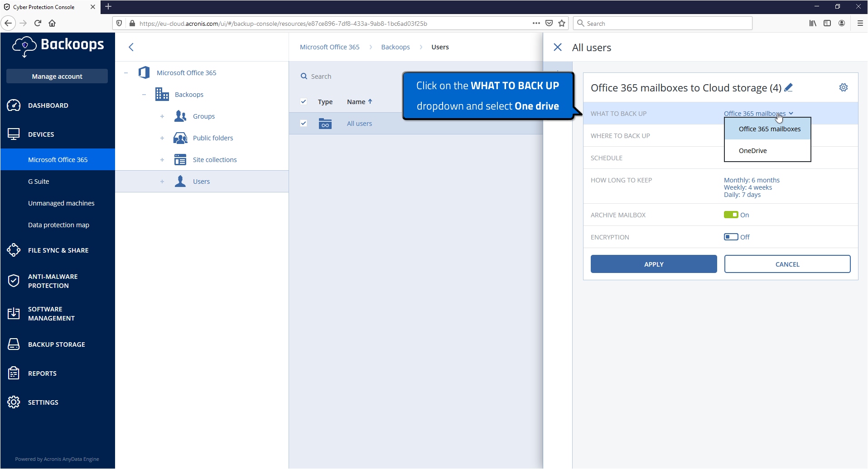The image size is (868, 469).
Task: Click the retention rules Monthly: 6 months
Action: (x=752, y=180)
